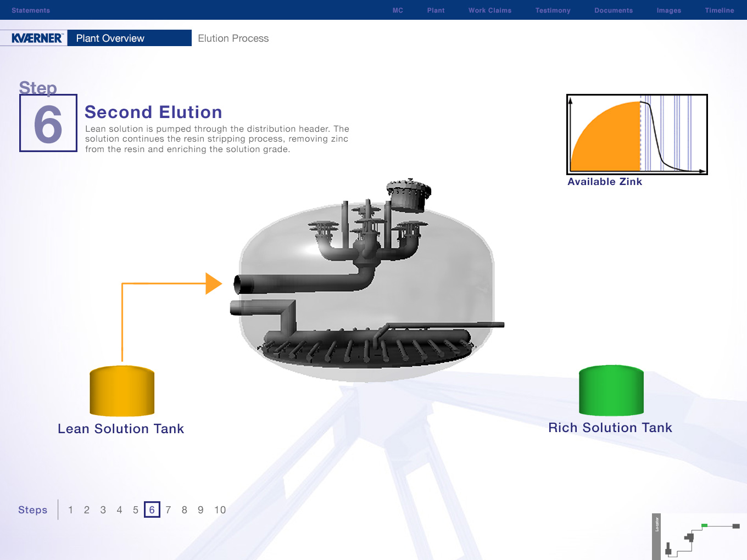The image size is (747, 560).
Task: Click the Kvaerner logo
Action: 37,38
